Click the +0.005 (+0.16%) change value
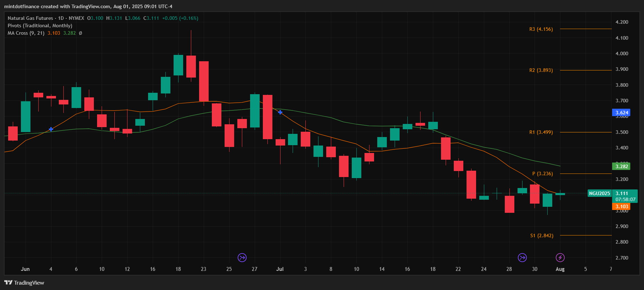 (180, 18)
